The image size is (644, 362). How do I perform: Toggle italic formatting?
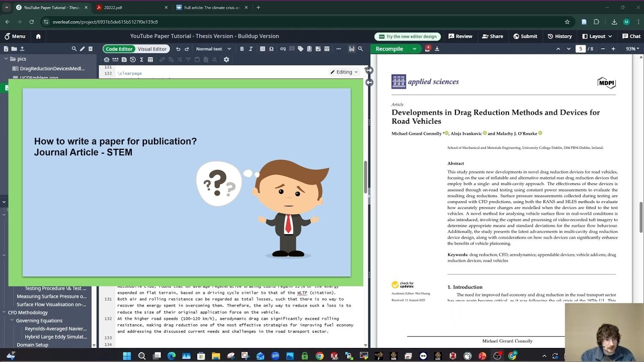pos(250,49)
